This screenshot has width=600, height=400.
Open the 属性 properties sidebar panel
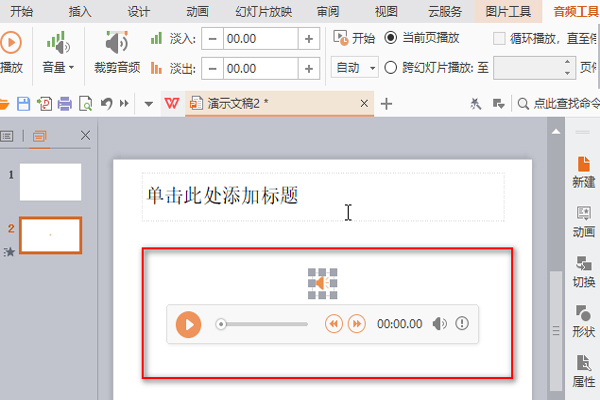[584, 371]
